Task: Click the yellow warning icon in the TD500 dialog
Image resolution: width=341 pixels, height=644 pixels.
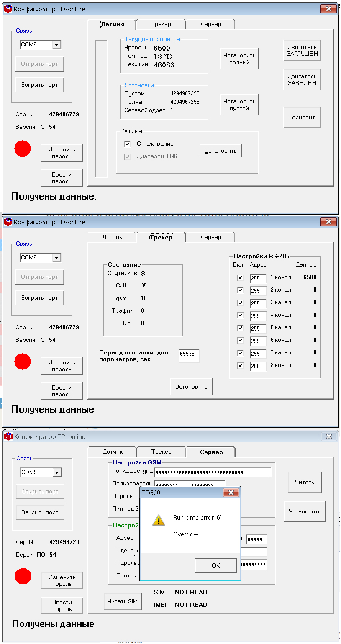Action: [x=159, y=520]
